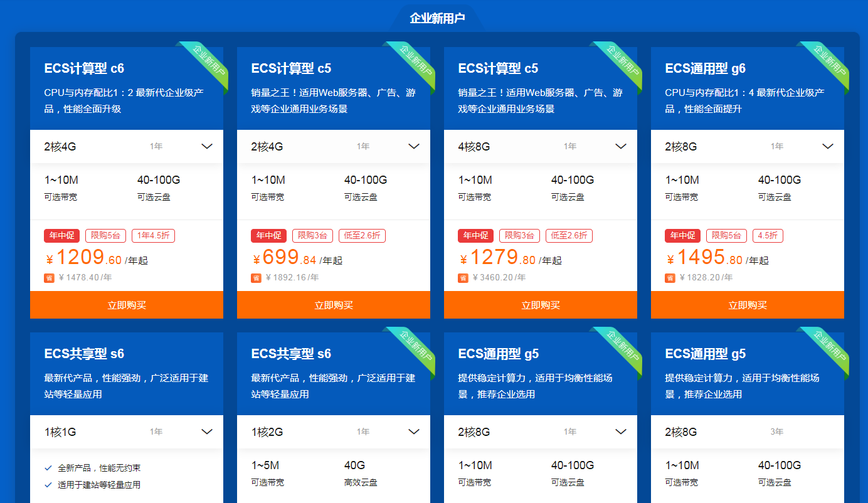Image resolution: width=868 pixels, height=503 pixels.
Task: Click the 年中促 tag in the c6 card
Action: pyautogui.click(x=61, y=236)
